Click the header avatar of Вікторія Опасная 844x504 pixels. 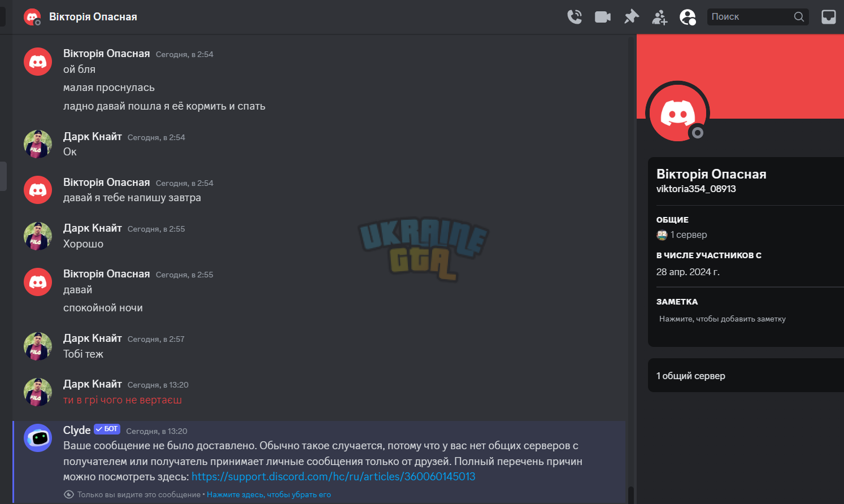tap(32, 17)
